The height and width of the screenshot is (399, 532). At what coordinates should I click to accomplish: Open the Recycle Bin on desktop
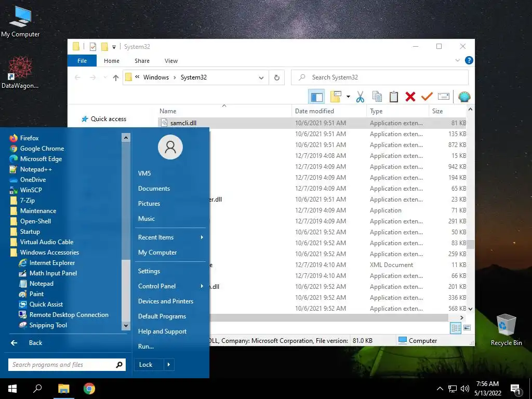(x=506, y=330)
